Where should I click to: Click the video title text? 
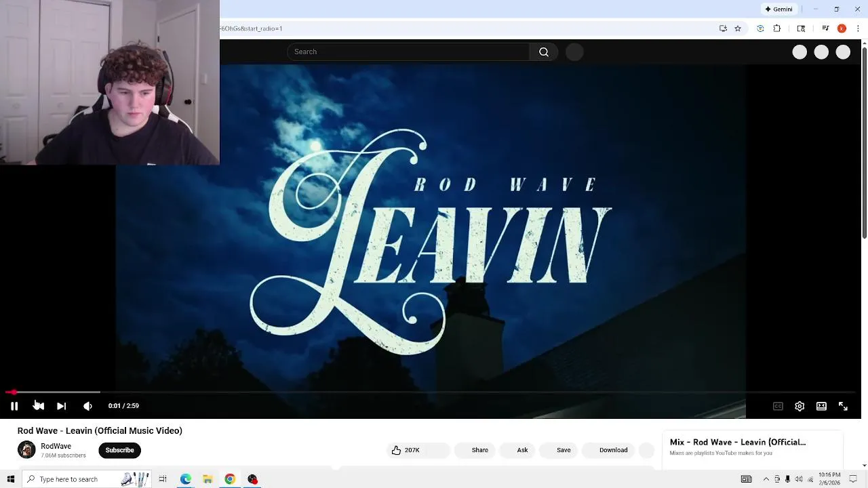tap(100, 431)
